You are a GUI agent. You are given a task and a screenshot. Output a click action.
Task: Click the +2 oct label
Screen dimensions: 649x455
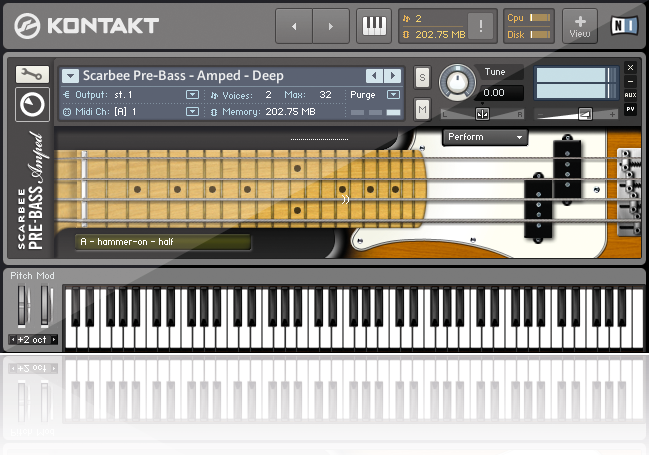point(32,340)
